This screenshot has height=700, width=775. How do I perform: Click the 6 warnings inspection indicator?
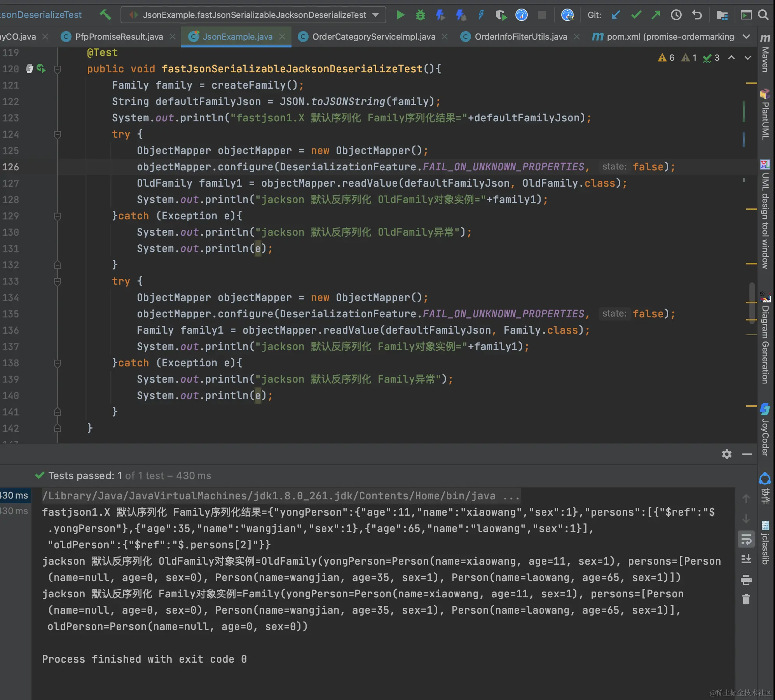pyautogui.click(x=666, y=58)
